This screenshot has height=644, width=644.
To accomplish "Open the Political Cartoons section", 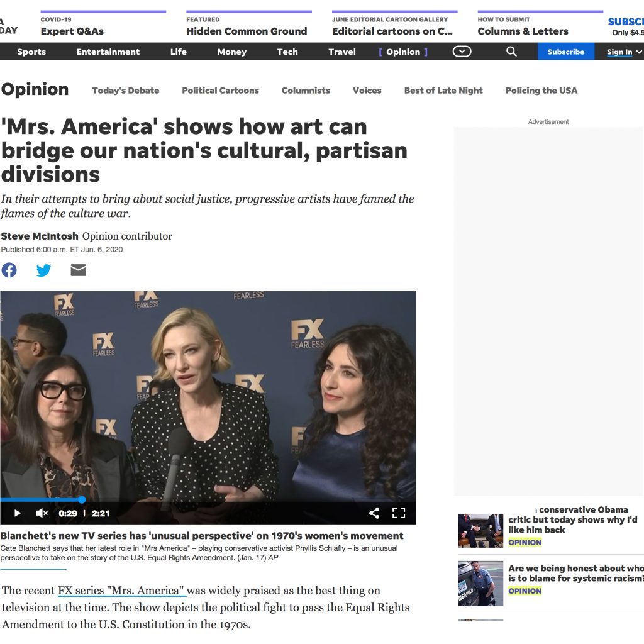I will click(x=220, y=91).
